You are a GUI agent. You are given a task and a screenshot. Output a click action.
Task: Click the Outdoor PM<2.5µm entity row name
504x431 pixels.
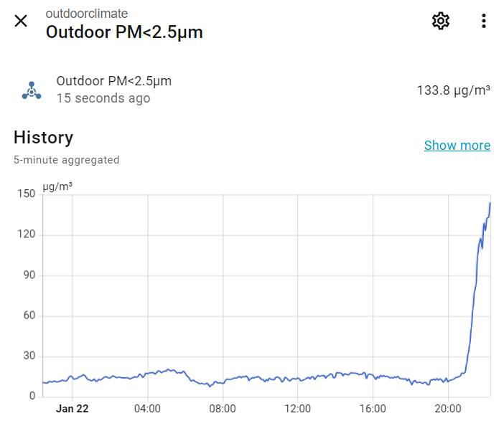[x=114, y=81]
